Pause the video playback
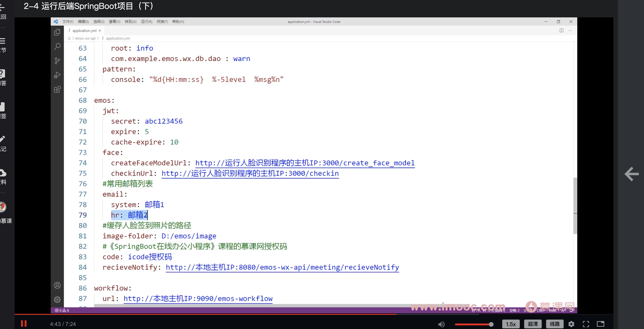Screen dimensions: 644x329 pos(24,324)
